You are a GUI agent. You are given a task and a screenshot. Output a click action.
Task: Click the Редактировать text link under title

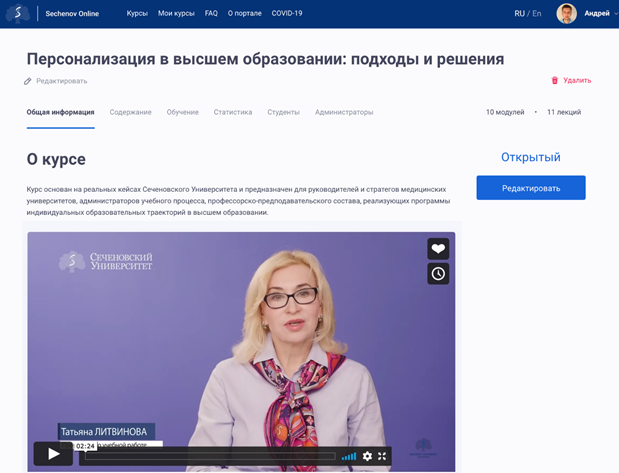(62, 81)
